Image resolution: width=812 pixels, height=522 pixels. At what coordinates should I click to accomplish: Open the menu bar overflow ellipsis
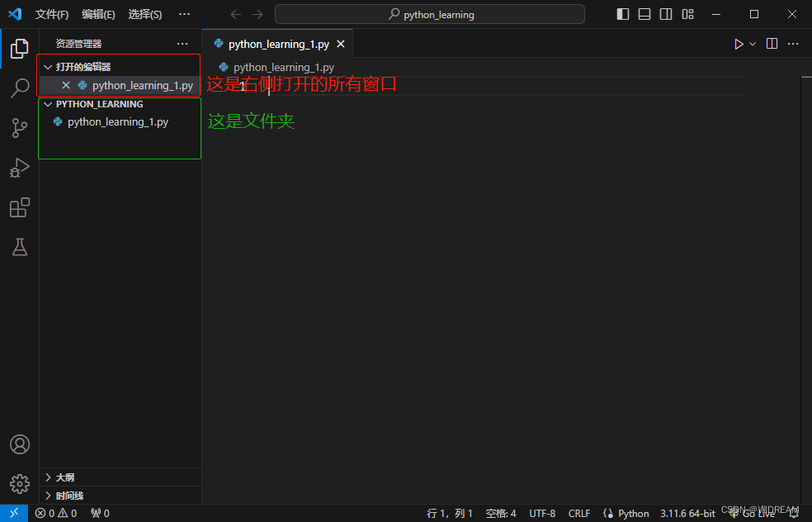[x=184, y=14]
